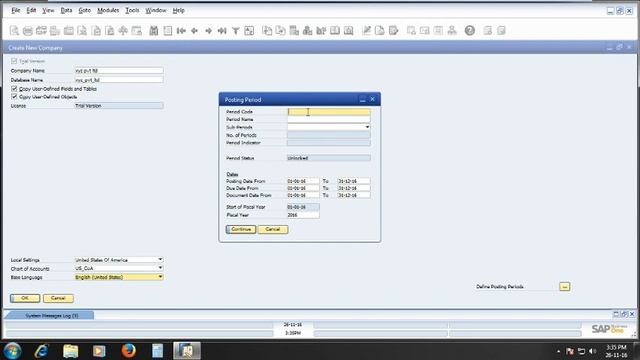Go to the Previous Record arrow
Screen dimensions: 640x360
click(195, 31)
